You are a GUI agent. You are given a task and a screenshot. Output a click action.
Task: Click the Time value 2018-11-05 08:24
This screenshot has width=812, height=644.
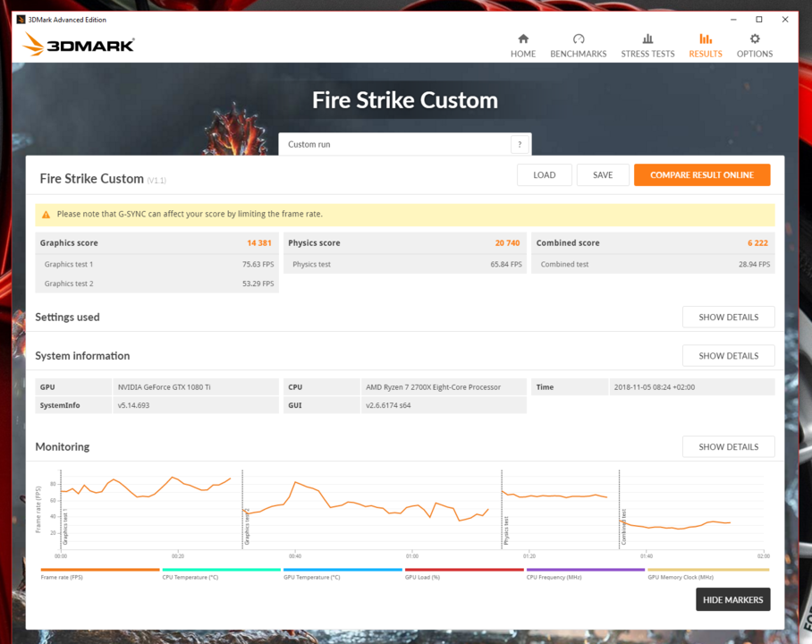pyautogui.click(x=654, y=387)
